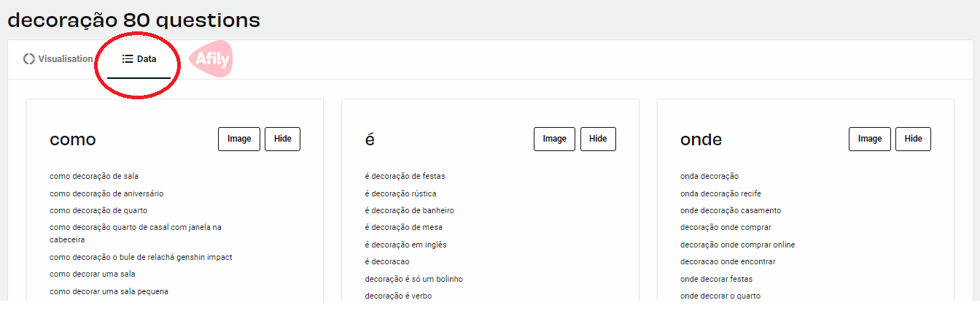
Task: Select 'como decoração de sala' entry
Action: [x=94, y=176]
